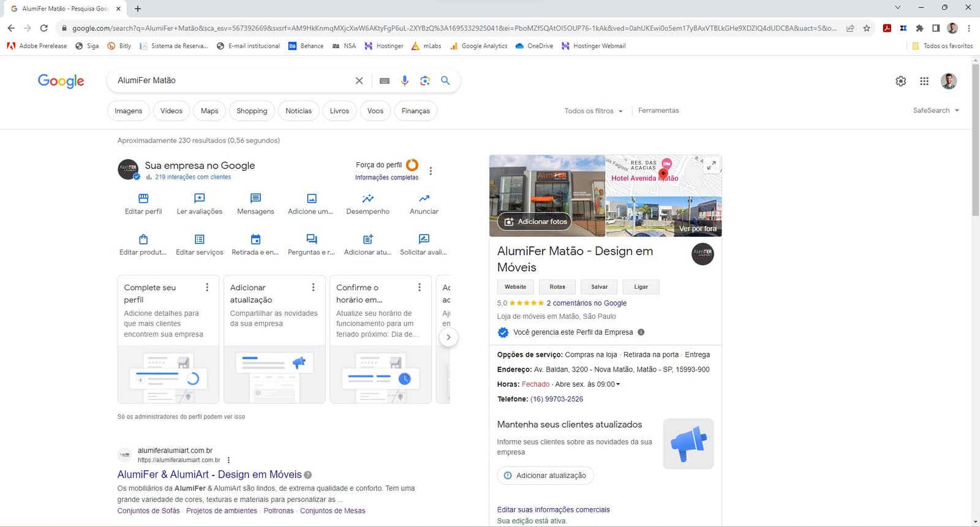Switch to Shopping search tab
The width and height of the screenshot is (980, 527).
click(x=252, y=111)
